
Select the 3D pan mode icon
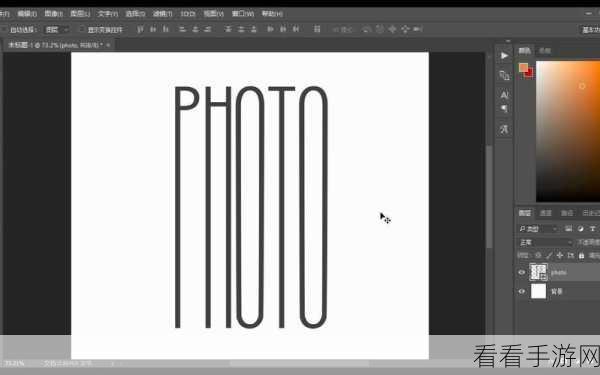tap(392, 29)
